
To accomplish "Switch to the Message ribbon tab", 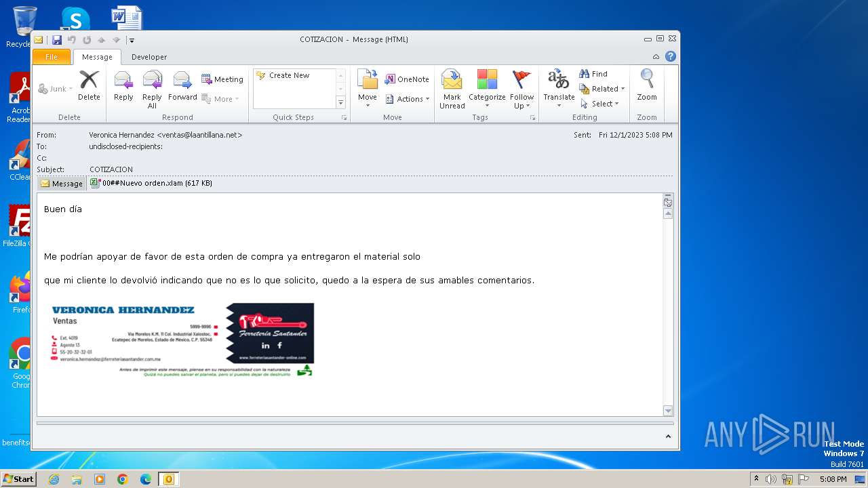I will click(x=97, y=57).
